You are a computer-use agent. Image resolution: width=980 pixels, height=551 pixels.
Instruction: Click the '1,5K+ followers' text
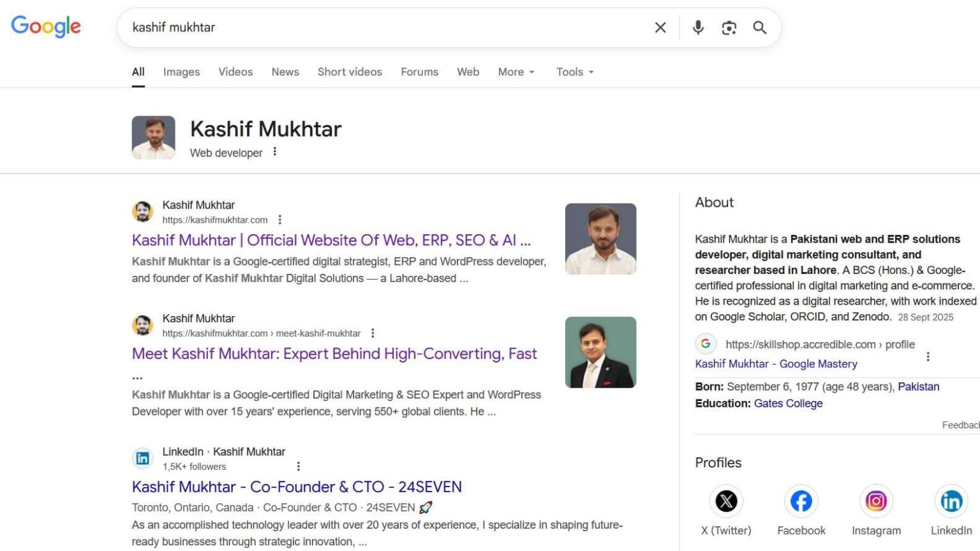coord(194,467)
